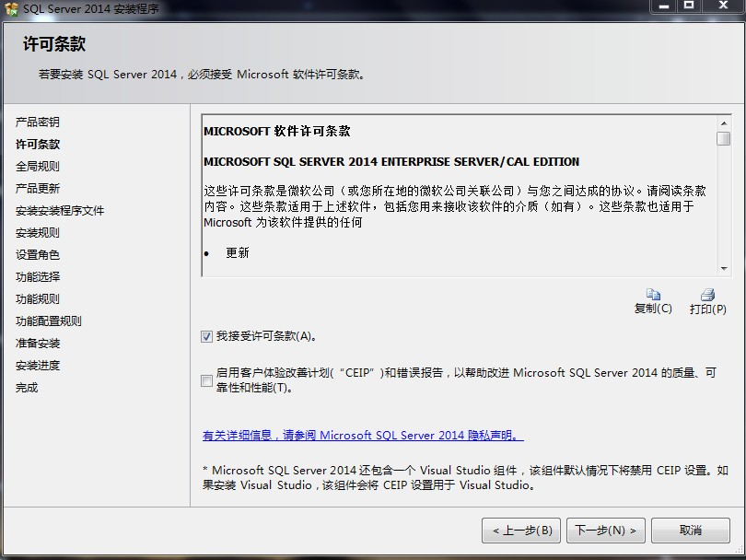
Task: Click the Copy (复制) icon
Action: 653,294
